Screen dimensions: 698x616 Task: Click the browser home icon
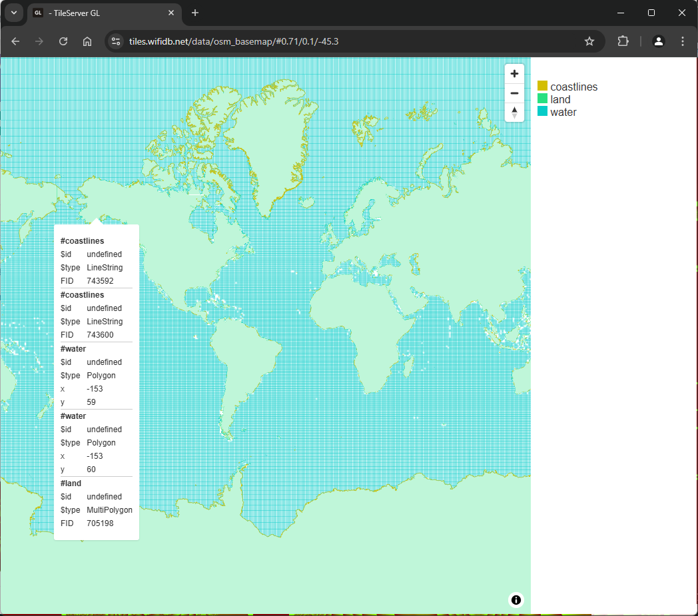point(87,41)
